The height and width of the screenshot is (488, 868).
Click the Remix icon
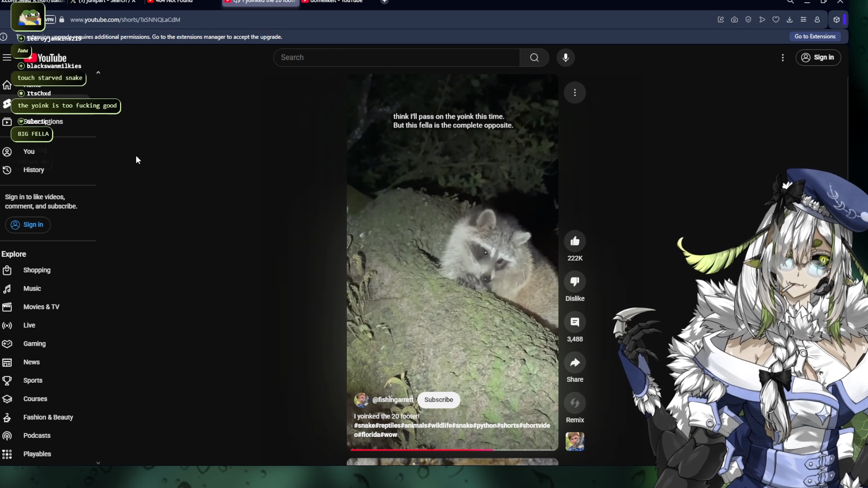(x=575, y=403)
